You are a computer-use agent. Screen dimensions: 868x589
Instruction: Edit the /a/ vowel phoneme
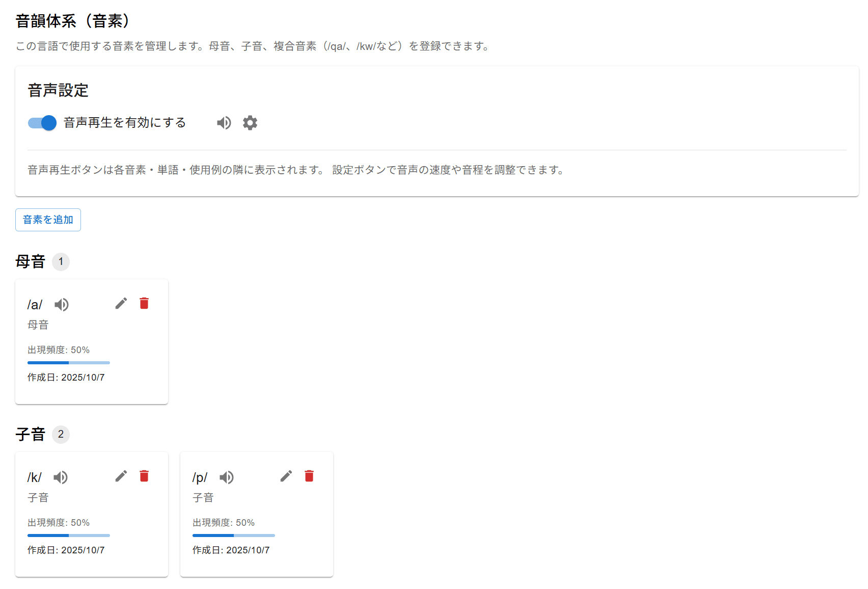(x=121, y=304)
